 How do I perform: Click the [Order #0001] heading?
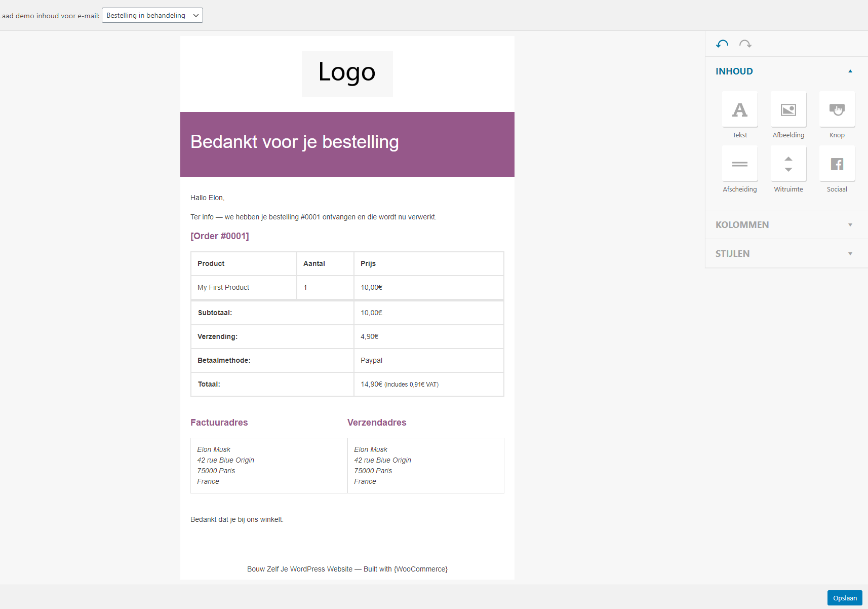(220, 236)
